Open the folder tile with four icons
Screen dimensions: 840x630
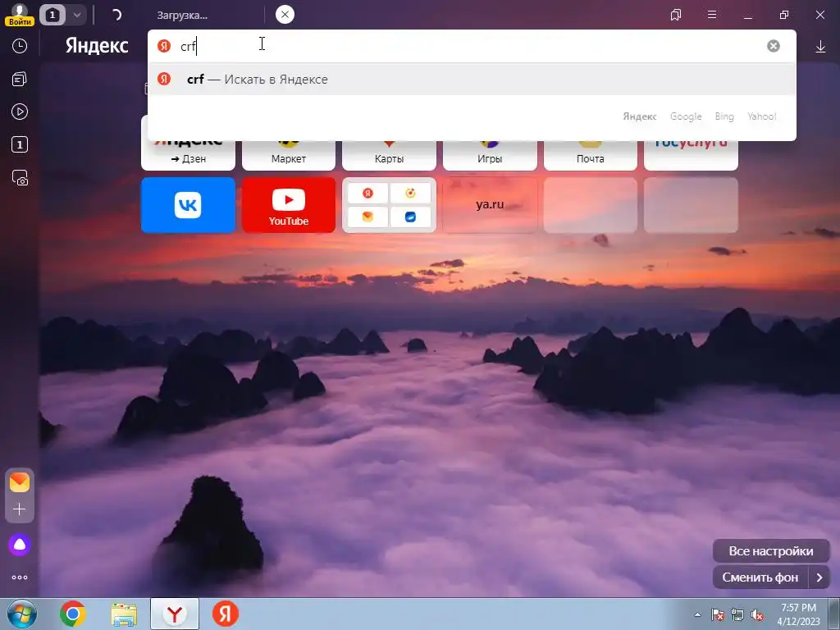coord(389,205)
